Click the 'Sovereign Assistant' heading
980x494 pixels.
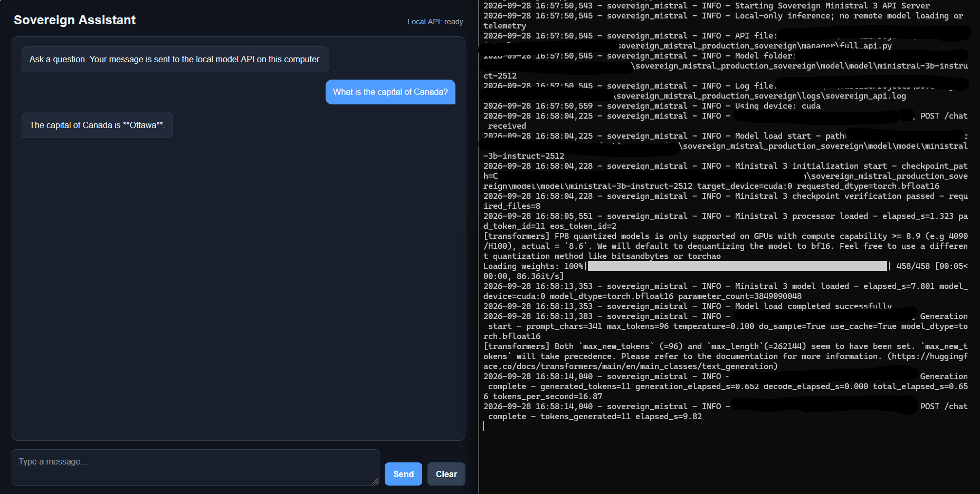75,20
